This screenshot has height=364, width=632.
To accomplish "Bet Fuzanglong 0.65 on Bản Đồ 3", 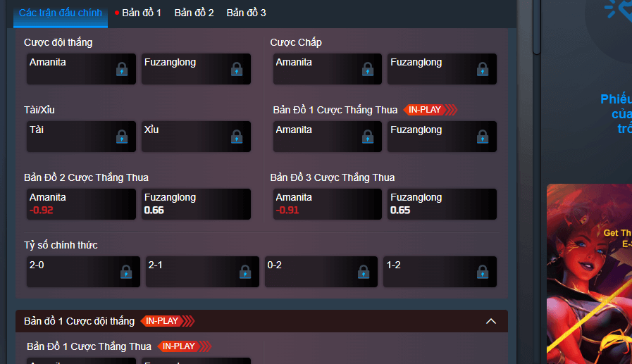I will pyautogui.click(x=442, y=203).
